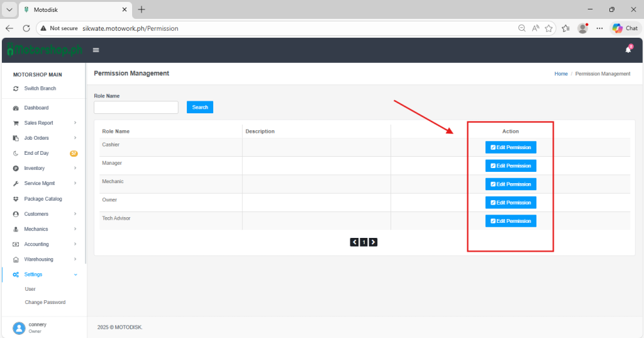Open the User settings page
The image size is (644, 338).
pos(30,289)
